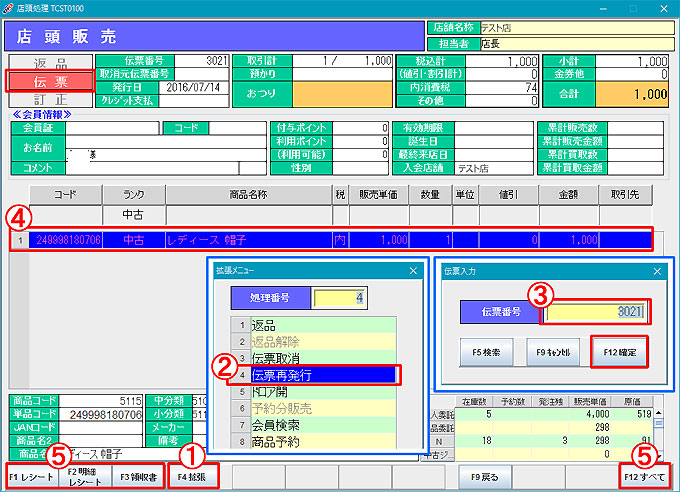This screenshot has width=680, height=492.
Task: Click the F1 レシート button
Action: (32, 477)
